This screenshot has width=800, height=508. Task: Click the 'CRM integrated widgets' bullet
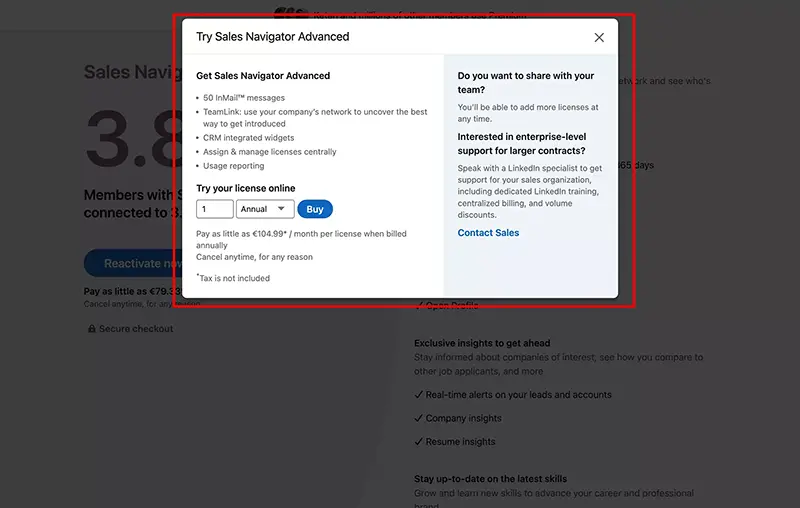click(x=248, y=138)
